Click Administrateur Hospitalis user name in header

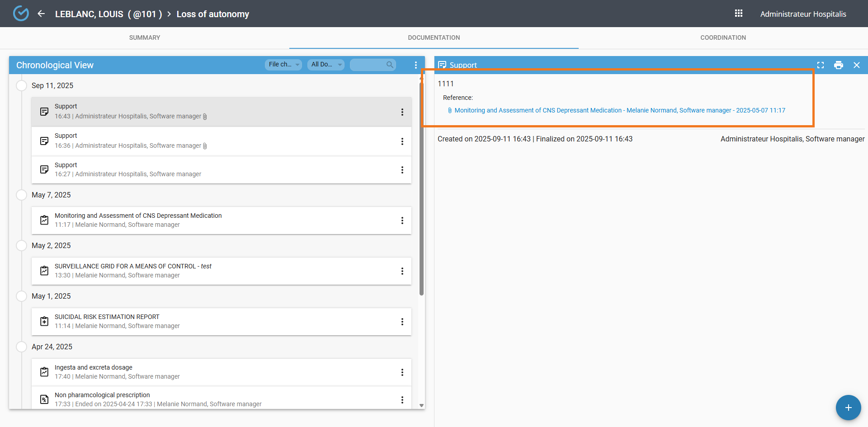803,14
